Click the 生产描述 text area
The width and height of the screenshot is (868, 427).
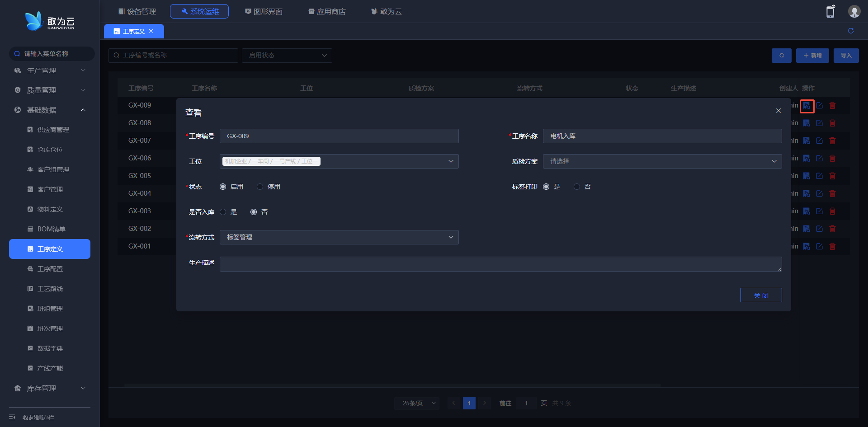tap(500, 264)
